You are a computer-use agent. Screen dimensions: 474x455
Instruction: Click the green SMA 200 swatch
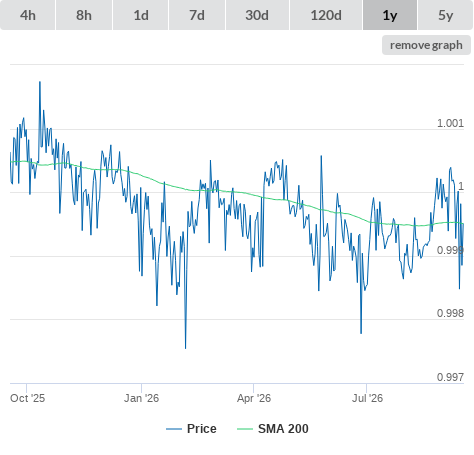(245, 429)
